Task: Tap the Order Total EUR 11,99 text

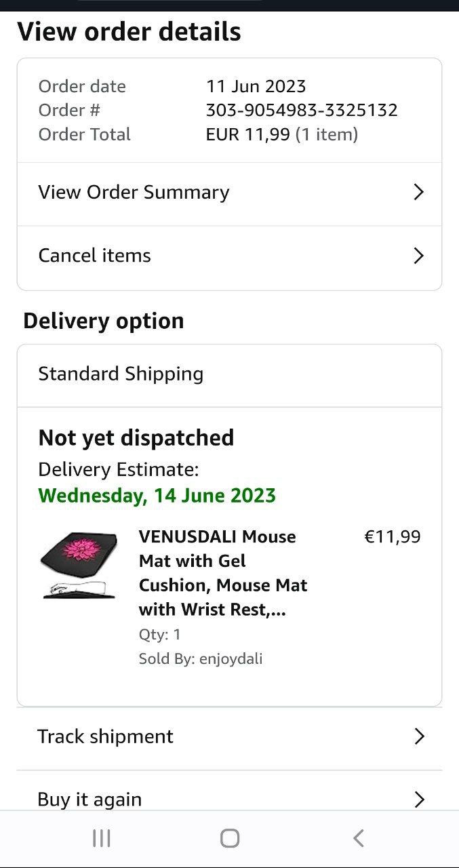Action: pyautogui.click(x=281, y=134)
